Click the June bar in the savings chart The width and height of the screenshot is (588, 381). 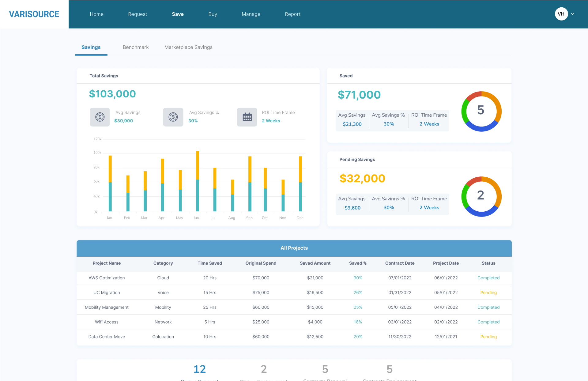[197, 181]
